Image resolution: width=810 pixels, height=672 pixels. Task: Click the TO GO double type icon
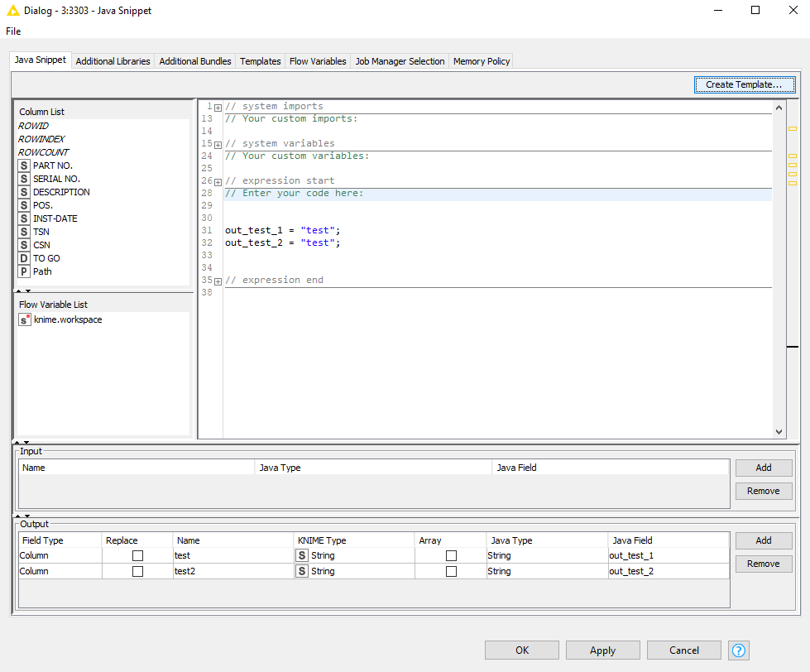24,258
